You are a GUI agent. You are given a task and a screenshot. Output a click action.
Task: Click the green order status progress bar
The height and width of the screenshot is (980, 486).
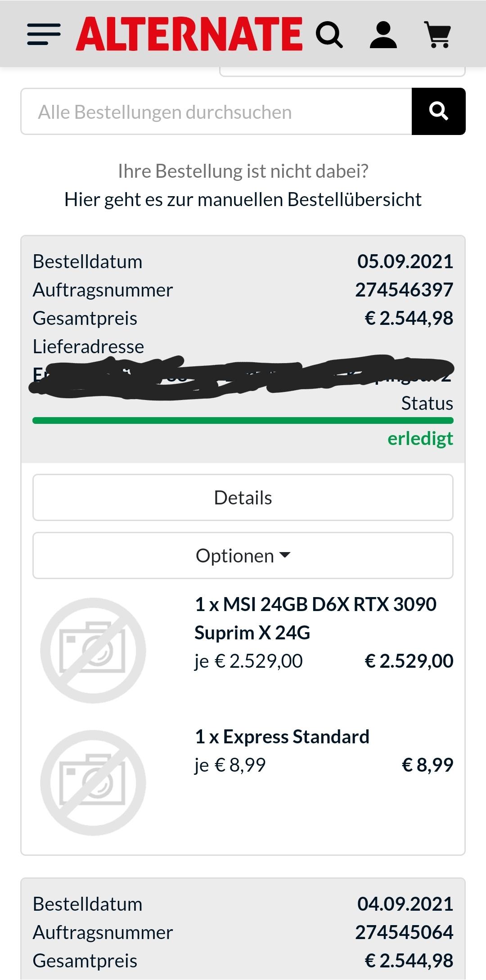243,421
